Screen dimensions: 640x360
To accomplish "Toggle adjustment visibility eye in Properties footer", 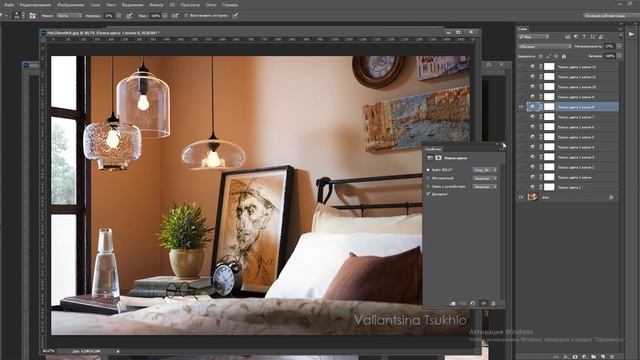I will pos(483,303).
